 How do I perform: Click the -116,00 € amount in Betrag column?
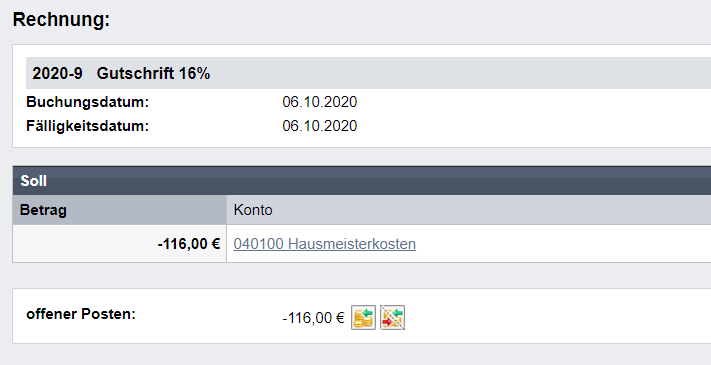click(189, 244)
